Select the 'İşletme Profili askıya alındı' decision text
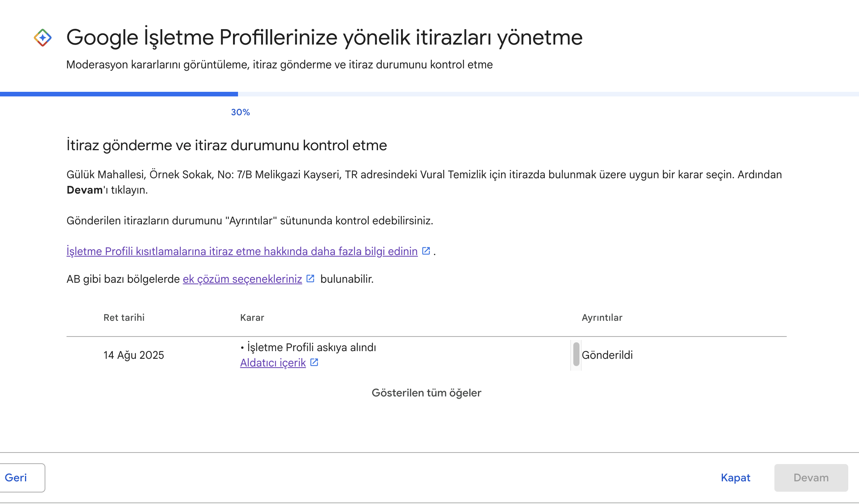This screenshot has height=504, width=859. point(311,347)
